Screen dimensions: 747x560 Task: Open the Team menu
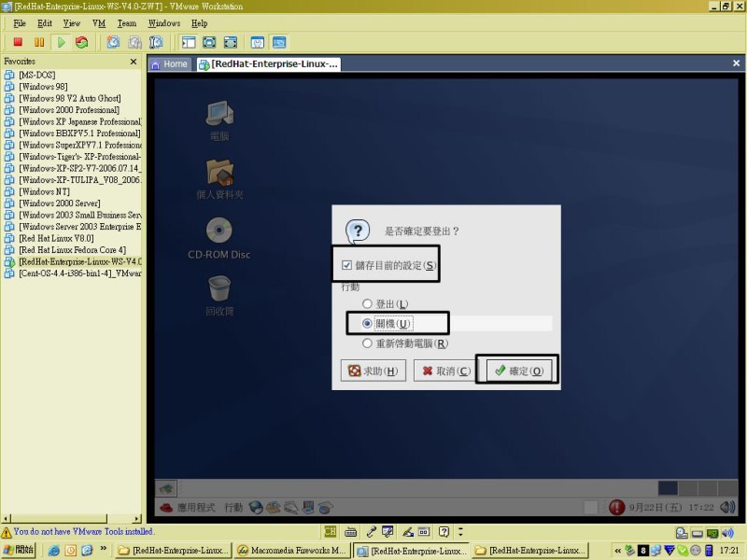pyautogui.click(x=127, y=23)
